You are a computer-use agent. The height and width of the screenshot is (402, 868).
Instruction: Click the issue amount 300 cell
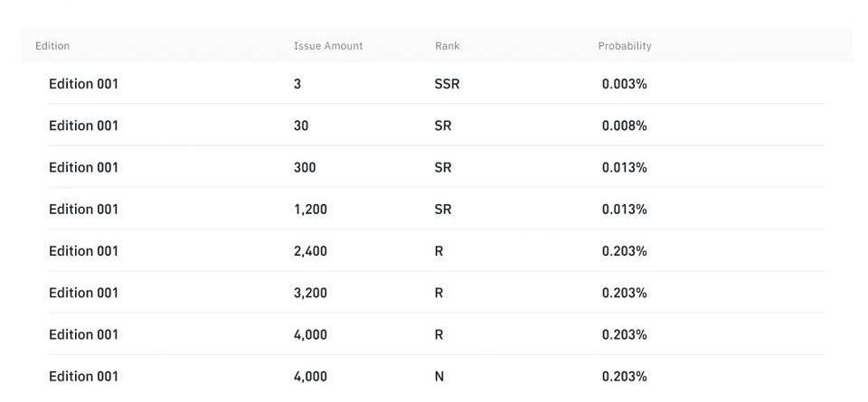click(x=305, y=167)
